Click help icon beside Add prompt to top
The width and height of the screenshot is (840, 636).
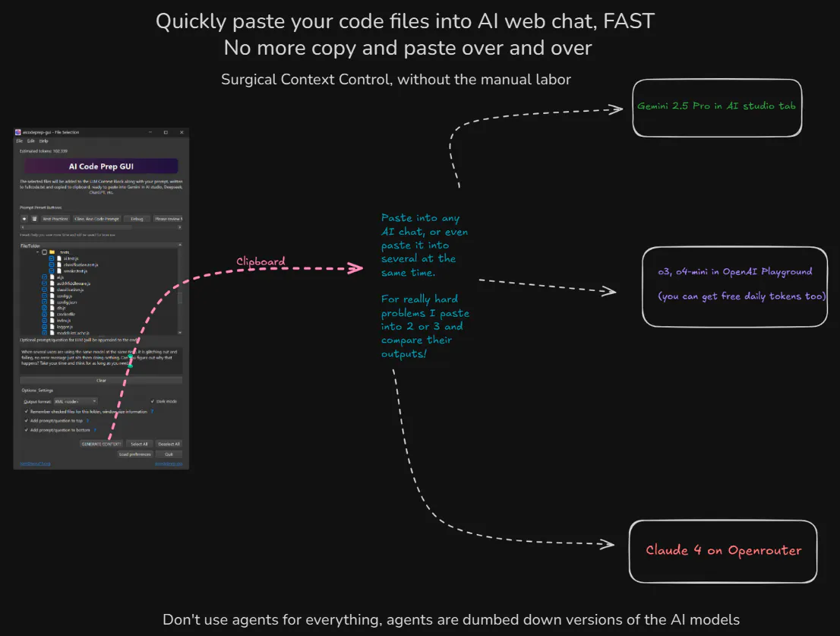[x=88, y=421]
